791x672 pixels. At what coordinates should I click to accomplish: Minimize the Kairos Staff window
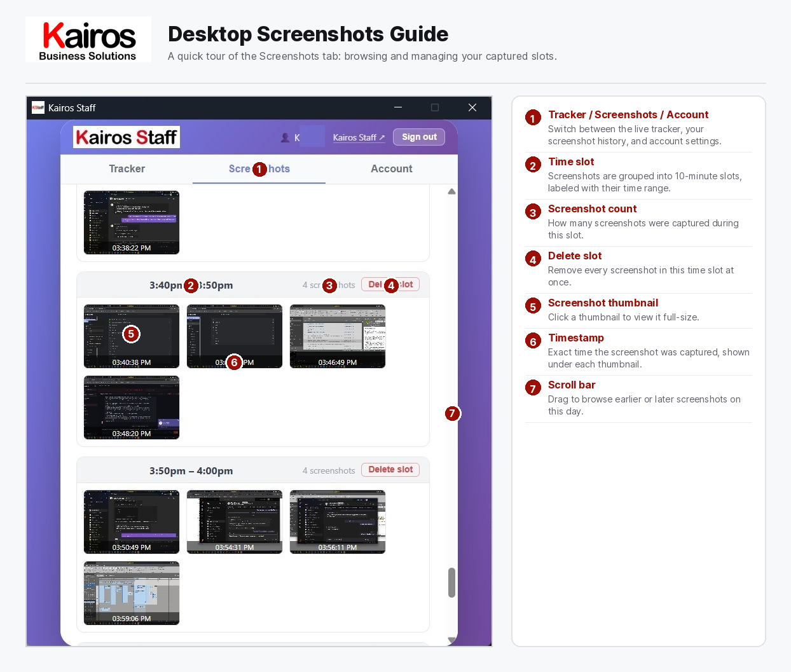point(398,107)
